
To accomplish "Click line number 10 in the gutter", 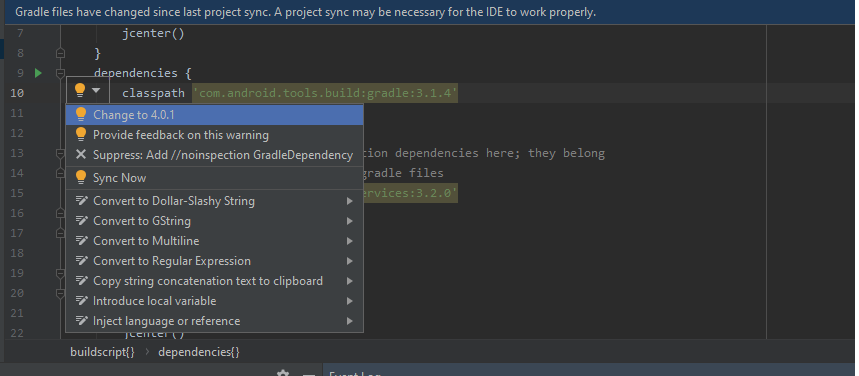I will (17, 93).
